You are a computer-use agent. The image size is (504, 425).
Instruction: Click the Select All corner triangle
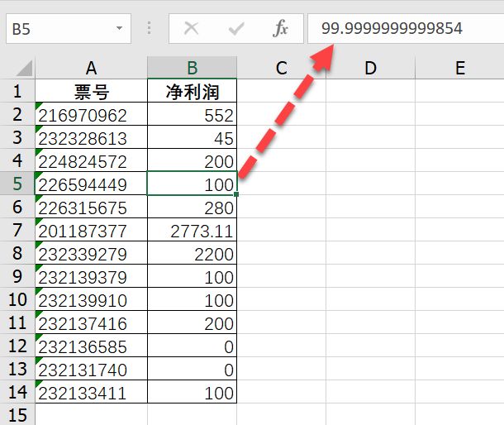coord(23,68)
